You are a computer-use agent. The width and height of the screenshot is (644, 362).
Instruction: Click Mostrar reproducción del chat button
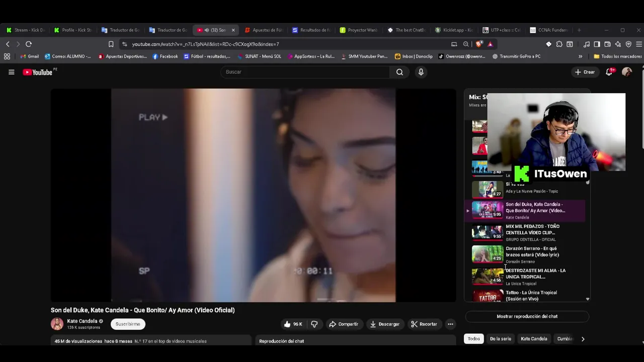click(527, 316)
